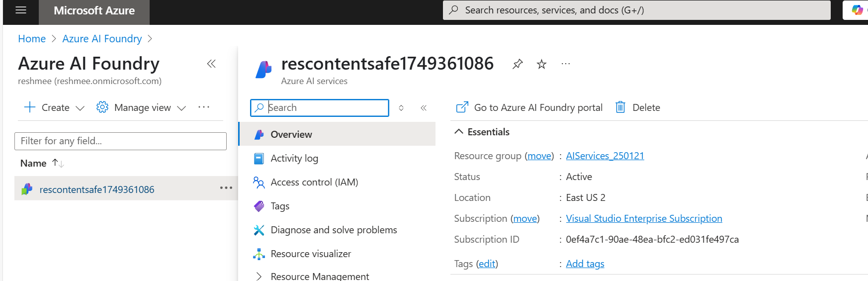Click the Diagnose wrench icon
This screenshot has height=281, width=868.
pyautogui.click(x=259, y=230)
